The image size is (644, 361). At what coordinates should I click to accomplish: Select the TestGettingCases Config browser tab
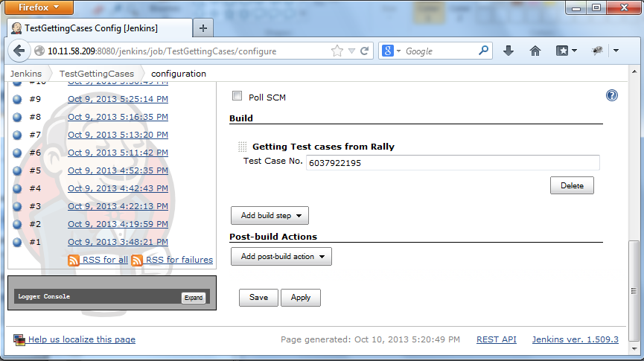[x=100, y=28]
